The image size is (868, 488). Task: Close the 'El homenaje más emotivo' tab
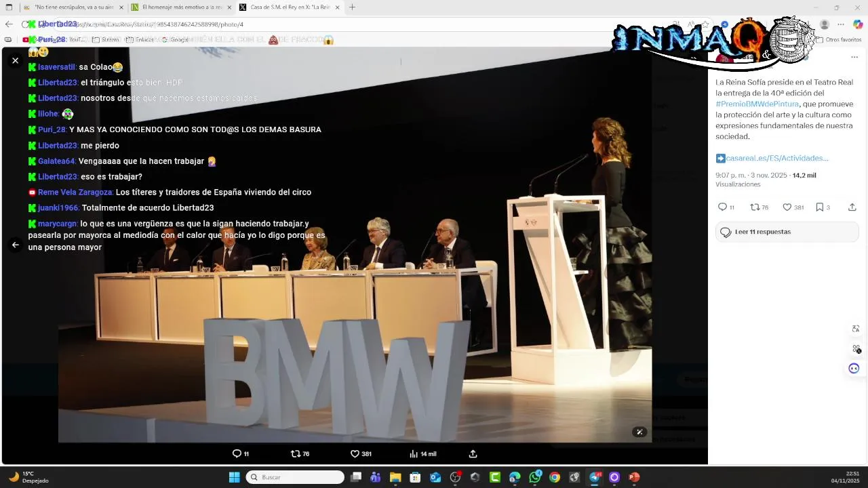(229, 7)
